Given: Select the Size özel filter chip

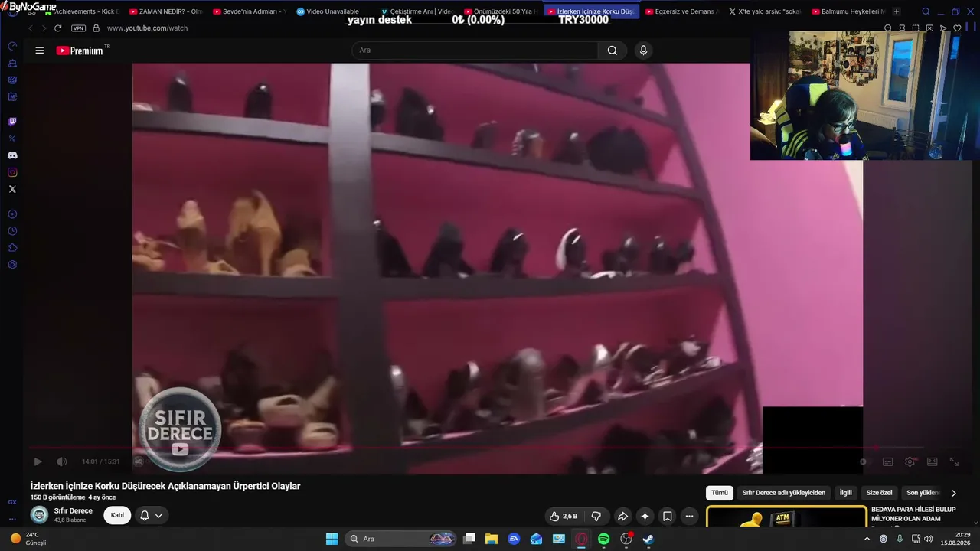Looking at the screenshot, I should [x=879, y=493].
